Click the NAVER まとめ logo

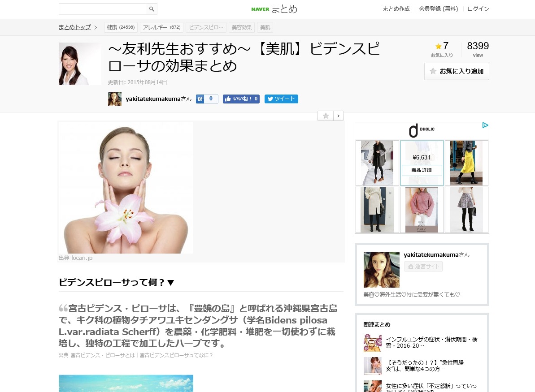(x=274, y=9)
